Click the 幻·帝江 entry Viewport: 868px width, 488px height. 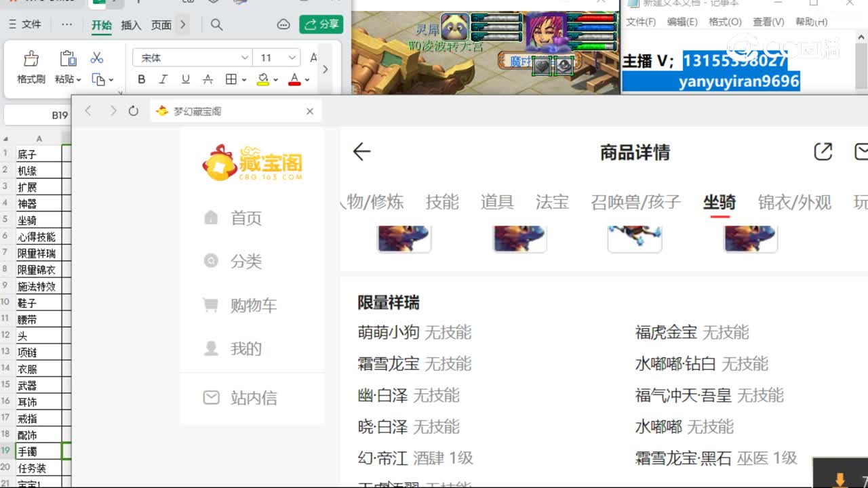[383, 459]
